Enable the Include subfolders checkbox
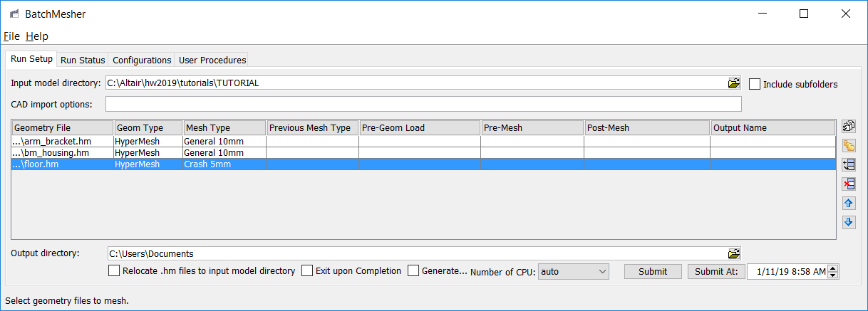868x311 pixels. [755, 84]
